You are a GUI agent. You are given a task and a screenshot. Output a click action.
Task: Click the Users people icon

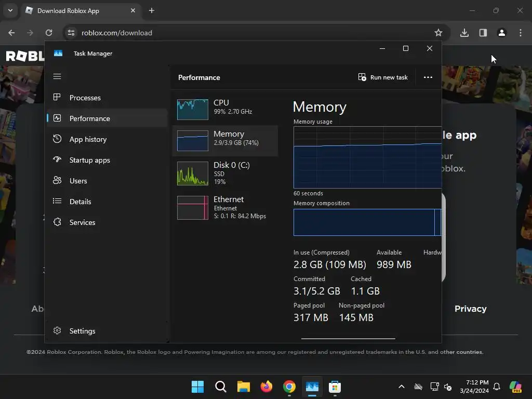point(57,180)
